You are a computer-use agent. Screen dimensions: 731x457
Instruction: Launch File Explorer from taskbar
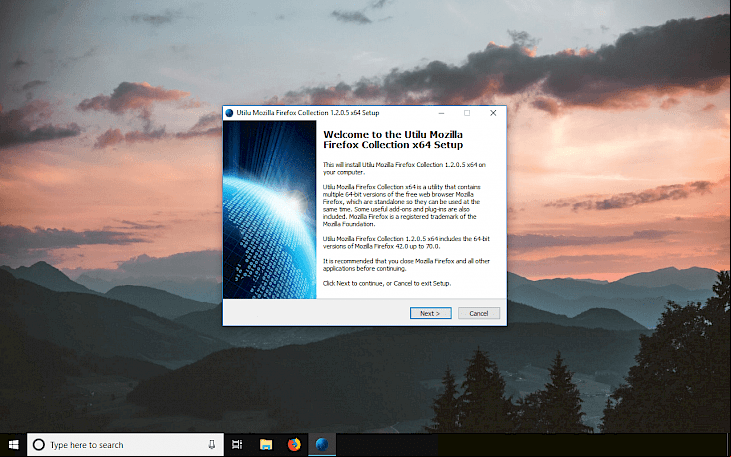click(266, 445)
